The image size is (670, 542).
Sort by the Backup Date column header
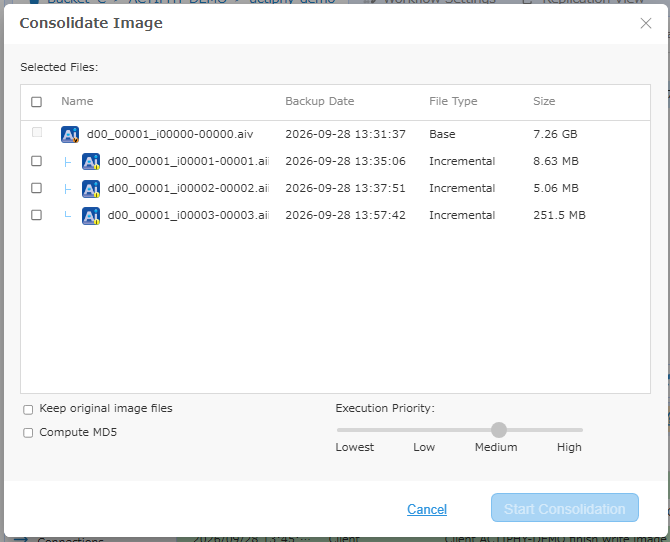pos(320,101)
